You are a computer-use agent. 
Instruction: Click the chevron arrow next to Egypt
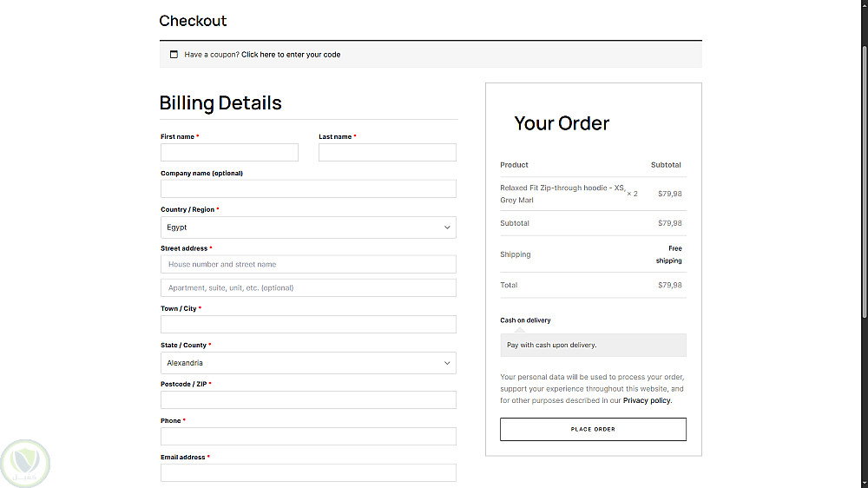tap(447, 228)
